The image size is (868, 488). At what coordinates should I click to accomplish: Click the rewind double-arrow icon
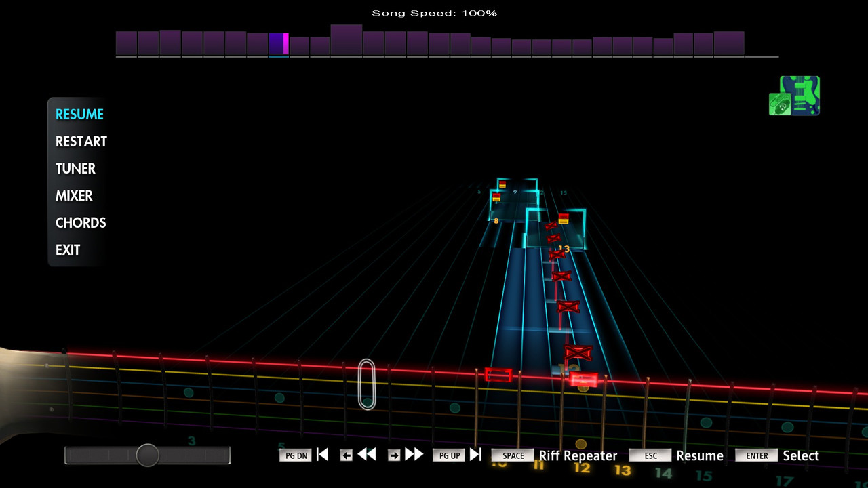(x=367, y=455)
